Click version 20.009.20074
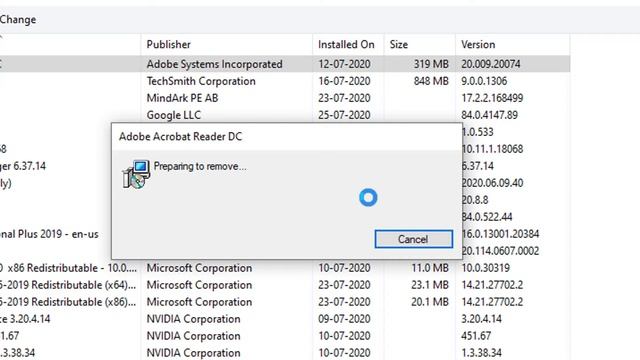640x360 pixels. click(x=491, y=64)
